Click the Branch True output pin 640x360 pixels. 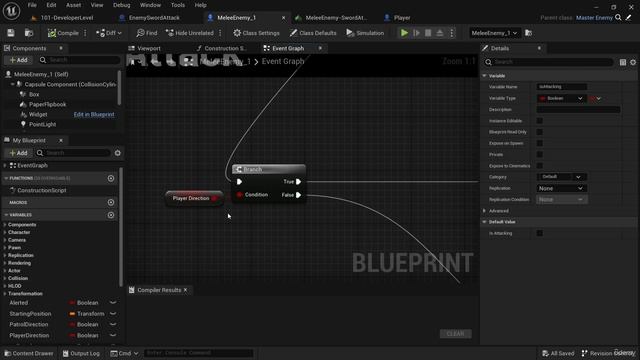pyautogui.click(x=298, y=182)
